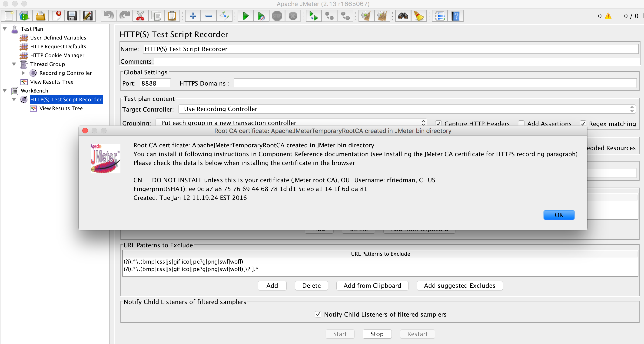This screenshot has height=344, width=644.
Task: Click the yellow warning triangle indicator
Action: pyautogui.click(x=608, y=16)
